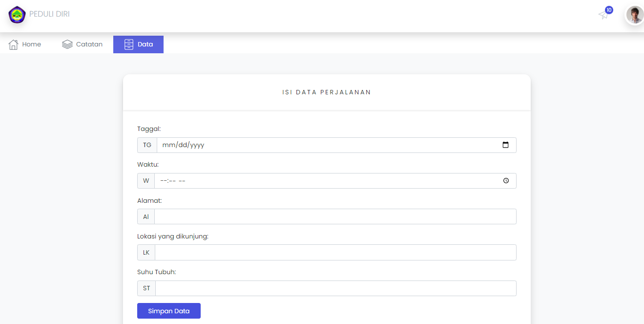Viewport: 644px width, 324px height.
Task: Open notifications via the paper plane icon
Action: (603, 15)
